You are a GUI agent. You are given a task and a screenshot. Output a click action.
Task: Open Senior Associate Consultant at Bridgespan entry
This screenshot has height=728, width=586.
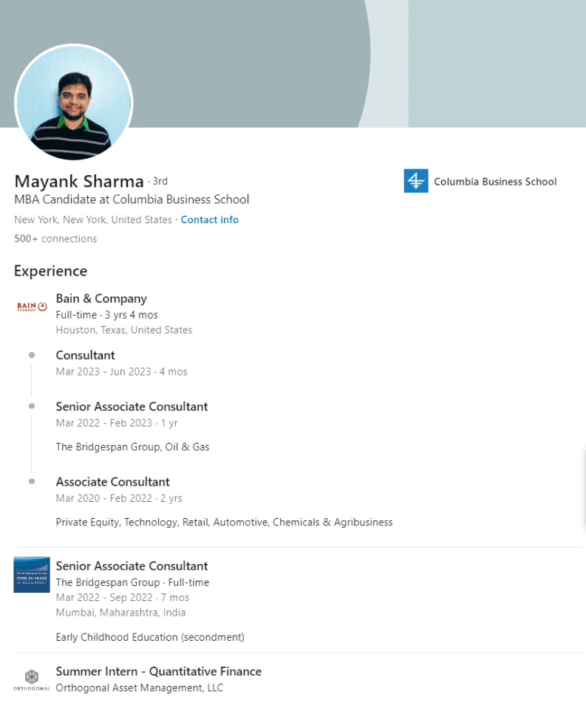click(132, 566)
